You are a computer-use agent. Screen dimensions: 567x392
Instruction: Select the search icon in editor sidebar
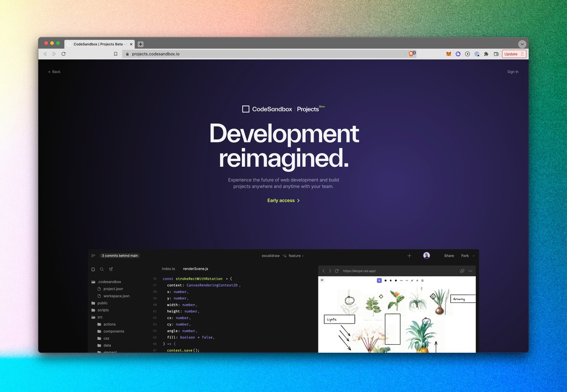point(102,269)
